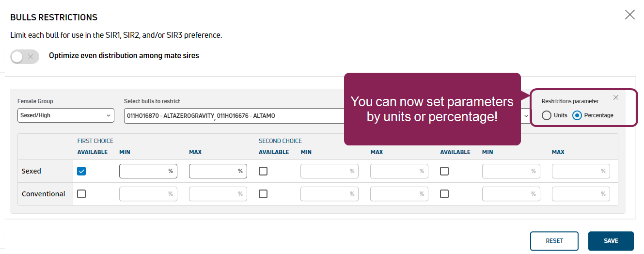The height and width of the screenshot is (254, 644).
Task: Click Conventional first choice MIN field
Action: click(148, 194)
